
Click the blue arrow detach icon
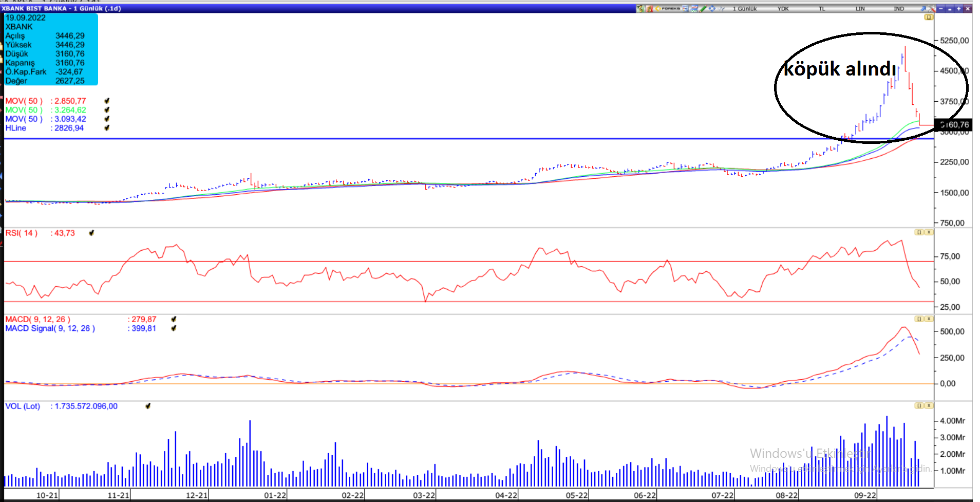pyautogui.click(x=923, y=9)
